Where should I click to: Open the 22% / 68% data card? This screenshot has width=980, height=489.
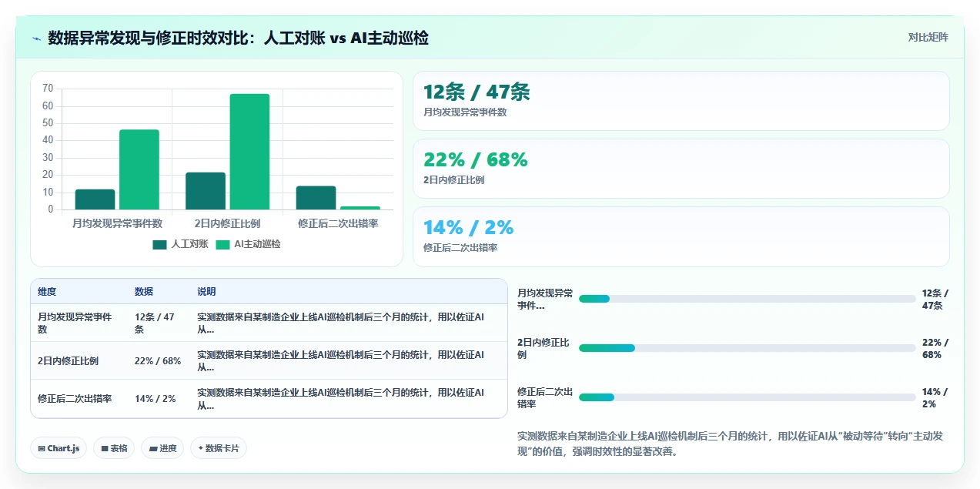pos(681,169)
